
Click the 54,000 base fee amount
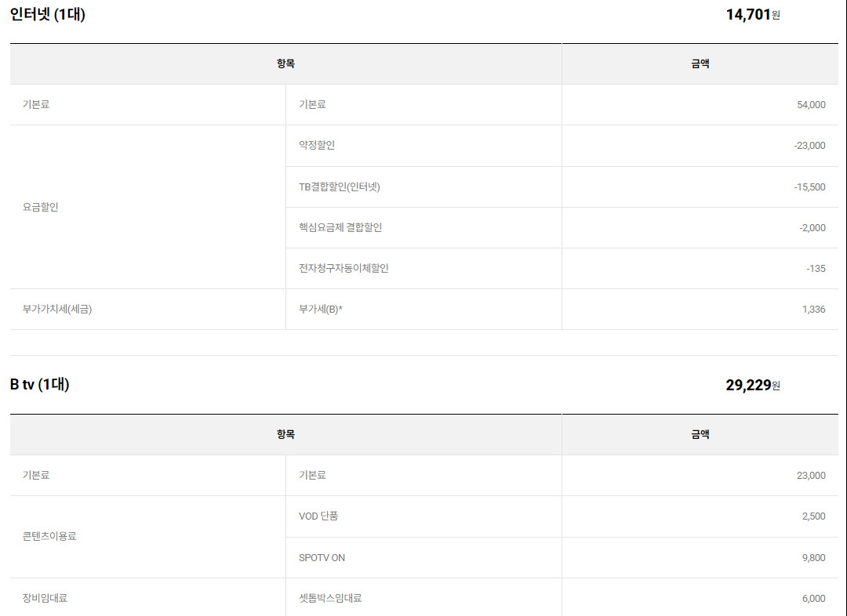pyautogui.click(x=811, y=105)
